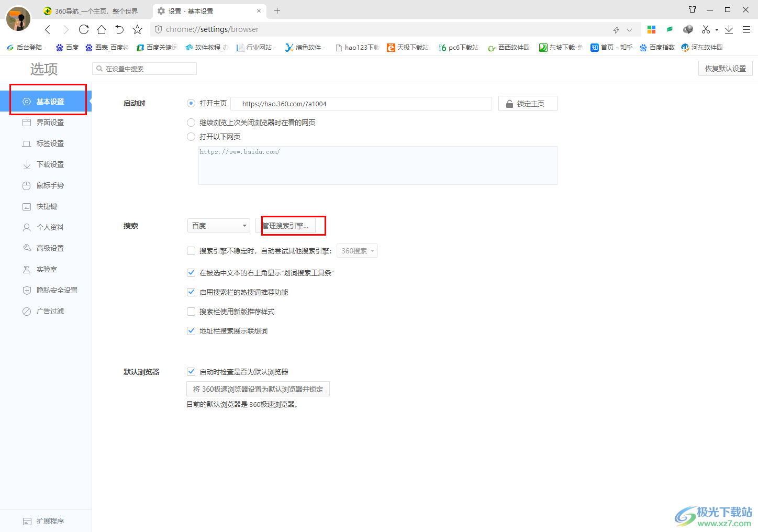
Task: Open 界面设置 in the sidebar
Action: pos(46,123)
